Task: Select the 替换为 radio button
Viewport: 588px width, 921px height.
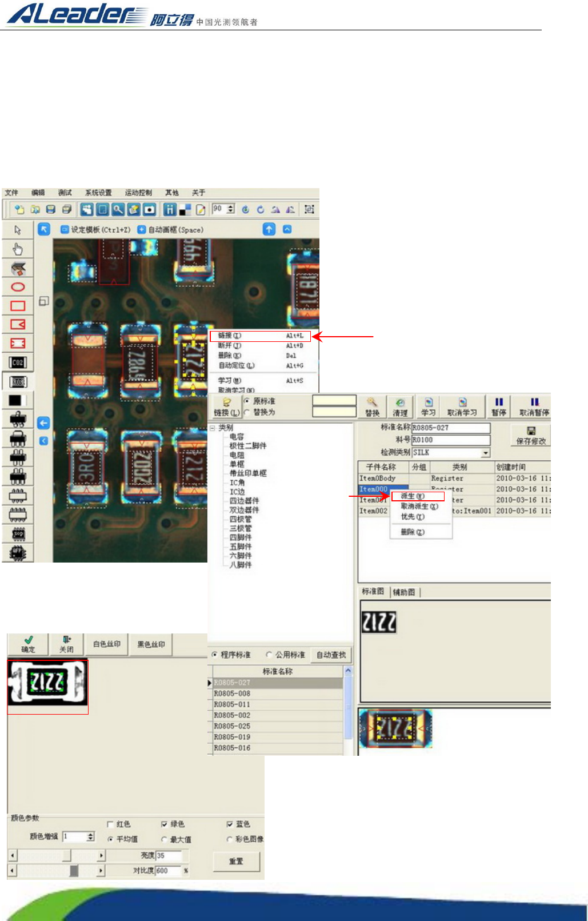Action: click(x=247, y=412)
